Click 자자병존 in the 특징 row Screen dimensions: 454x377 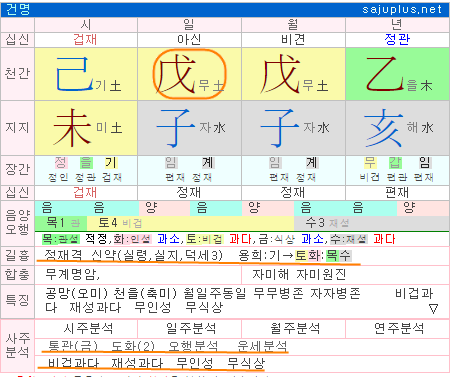335,294
